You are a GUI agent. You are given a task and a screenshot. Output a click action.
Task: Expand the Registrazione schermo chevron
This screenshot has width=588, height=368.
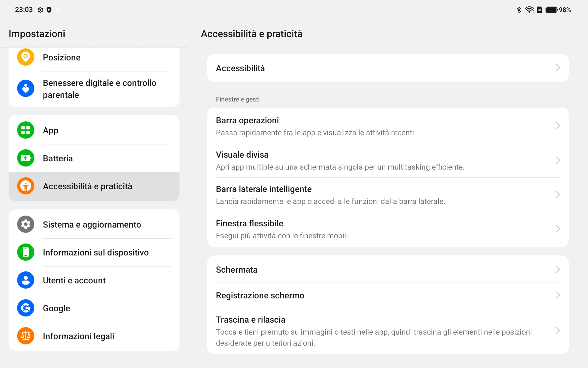[558, 295]
